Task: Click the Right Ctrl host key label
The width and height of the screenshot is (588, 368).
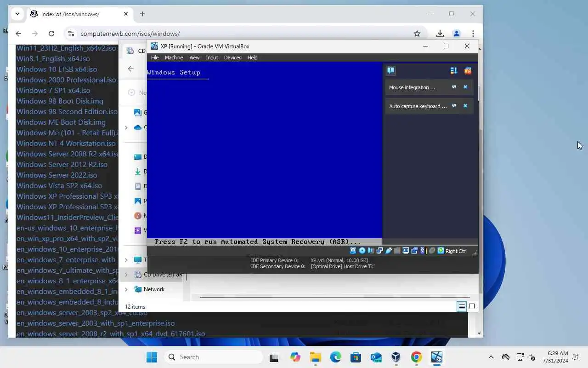Action: point(456,251)
